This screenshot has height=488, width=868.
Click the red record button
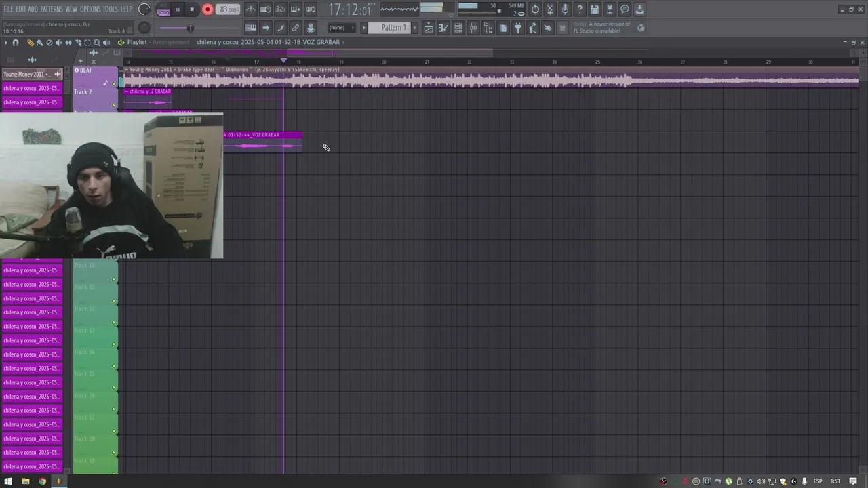(x=208, y=9)
